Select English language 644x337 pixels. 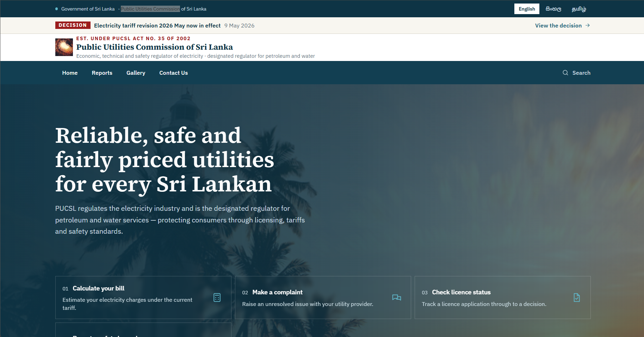pos(527,9)
